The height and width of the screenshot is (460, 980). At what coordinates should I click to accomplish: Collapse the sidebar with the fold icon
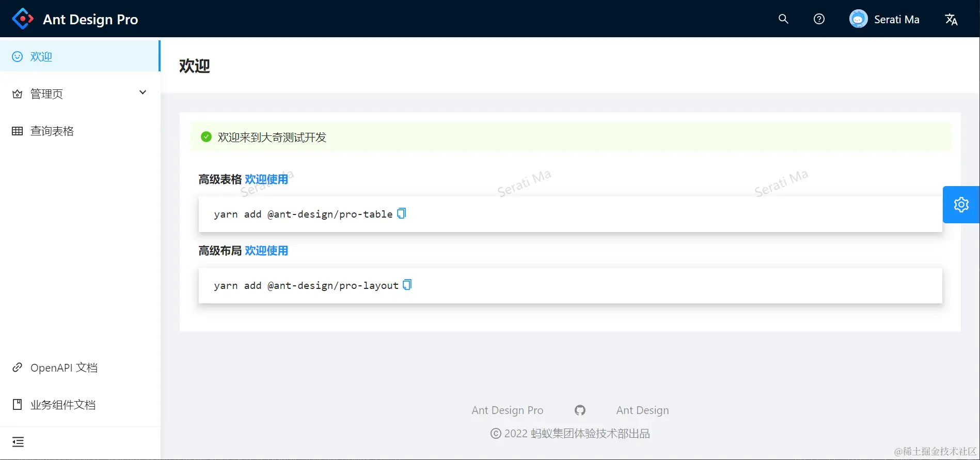[x=18, y=442]
